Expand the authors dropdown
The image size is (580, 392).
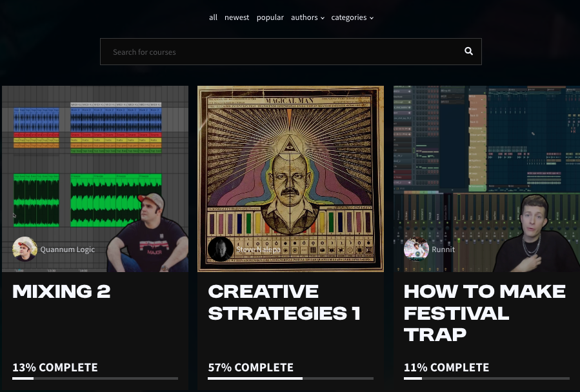(307, 17)
